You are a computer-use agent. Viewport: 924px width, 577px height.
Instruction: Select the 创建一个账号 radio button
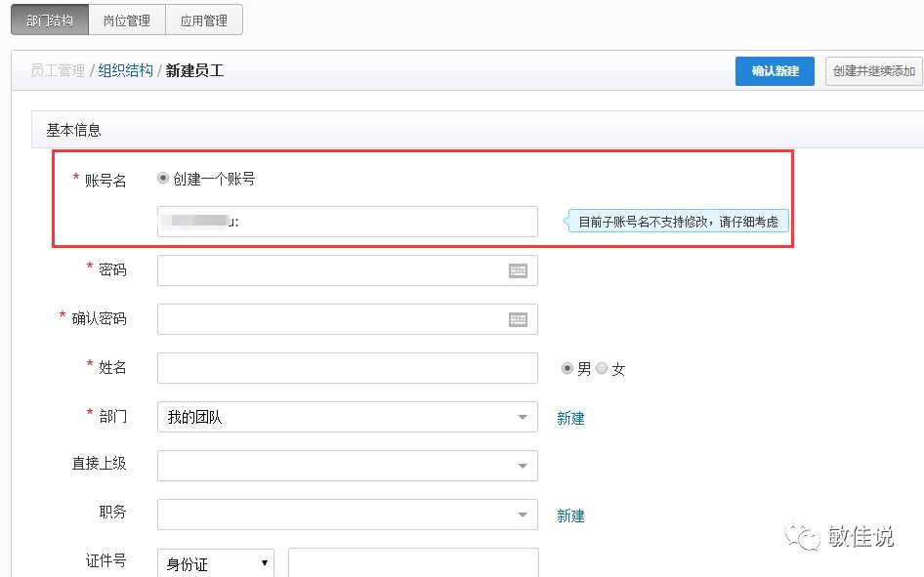click(163, 179)
